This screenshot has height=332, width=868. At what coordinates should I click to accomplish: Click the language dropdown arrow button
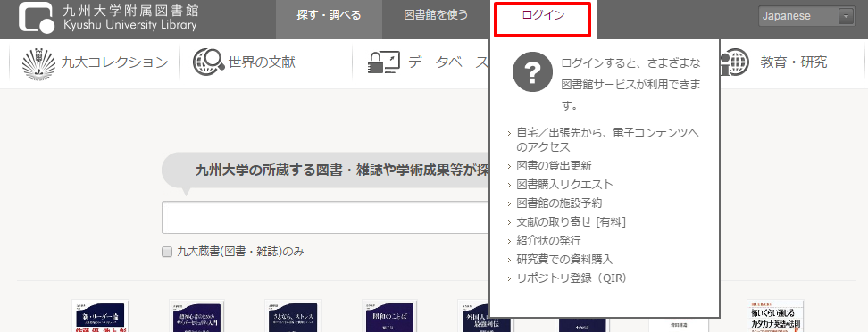point(847,16)
